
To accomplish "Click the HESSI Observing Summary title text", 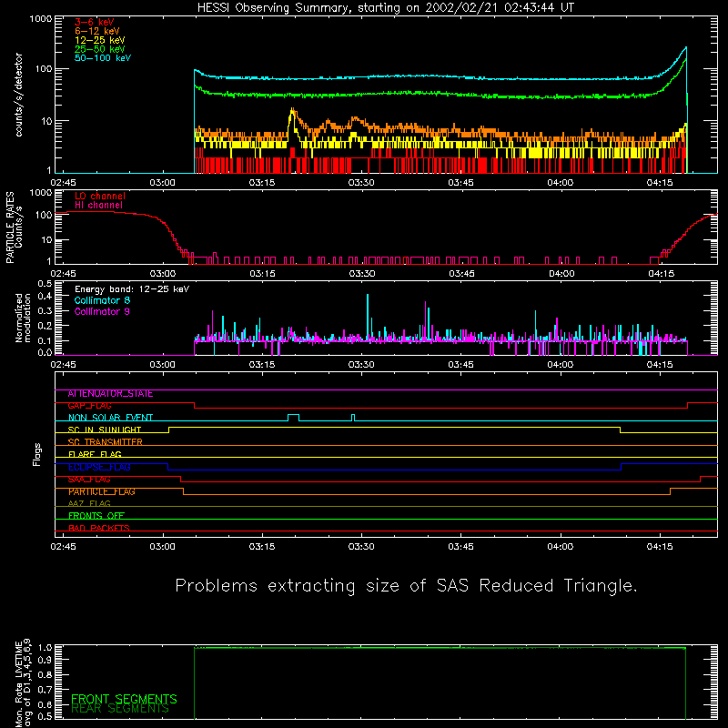I will (386, 8).
